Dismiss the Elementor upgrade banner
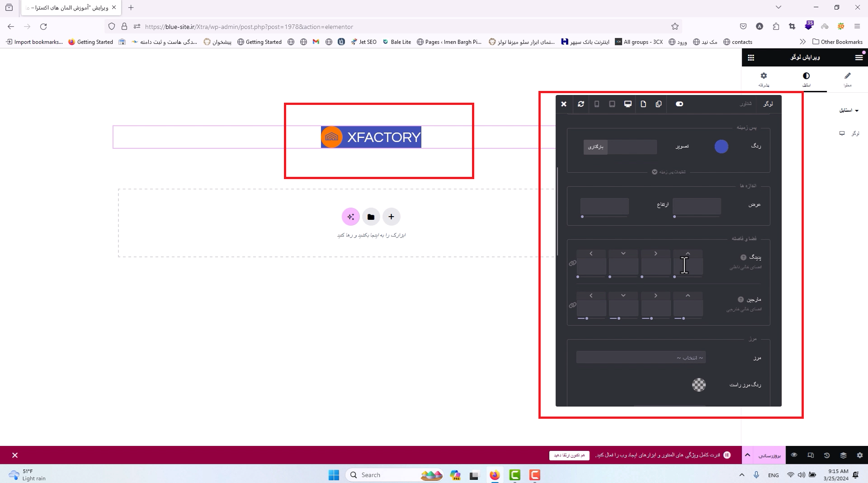The width and height of the screenshot is (868, 483). click(x=15, y=455)
